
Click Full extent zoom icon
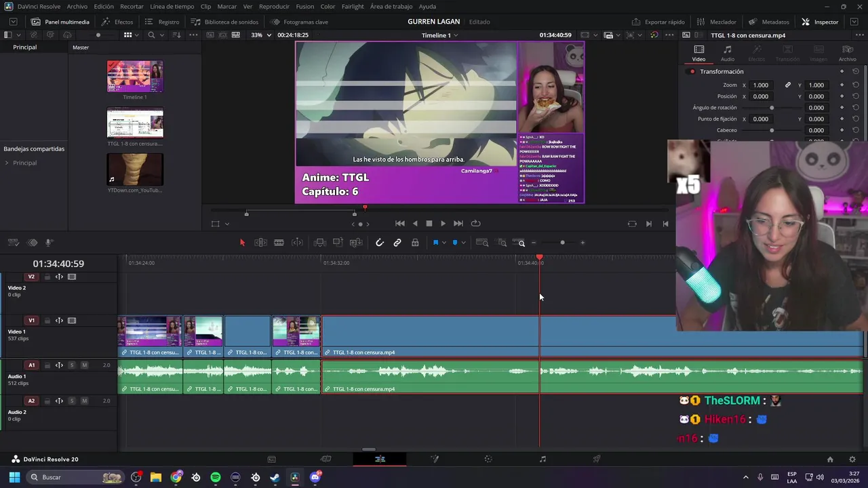coord(482,243)
